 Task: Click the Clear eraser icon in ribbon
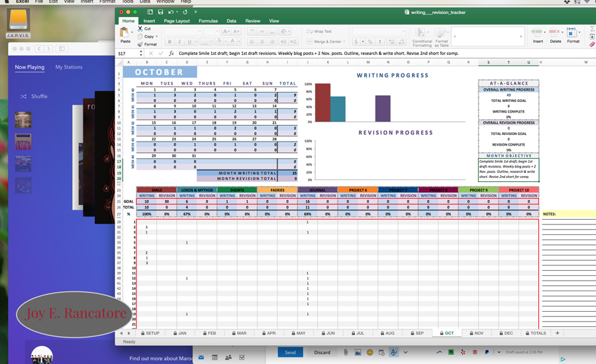coord(592,44)
